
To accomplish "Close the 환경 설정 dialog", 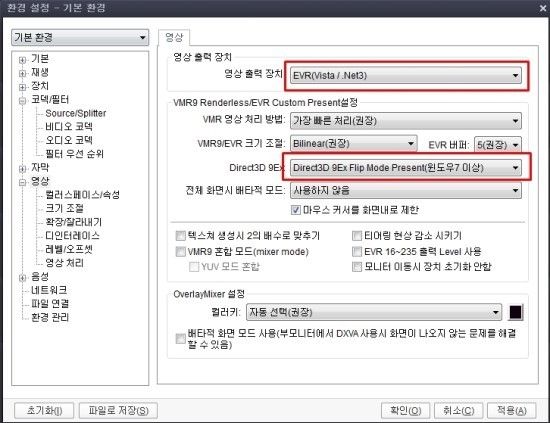I will point(543,8).
